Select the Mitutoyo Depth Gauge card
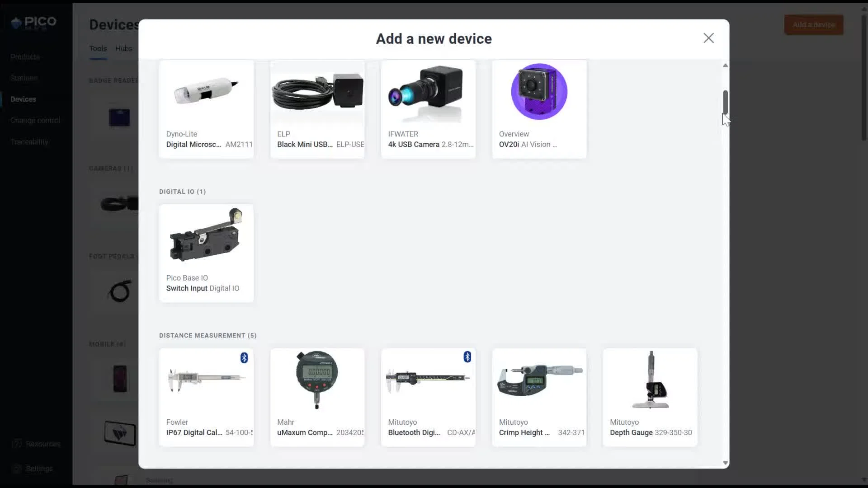Image resolution: width=868 pixels, height=488 pixels. (650, 397)
